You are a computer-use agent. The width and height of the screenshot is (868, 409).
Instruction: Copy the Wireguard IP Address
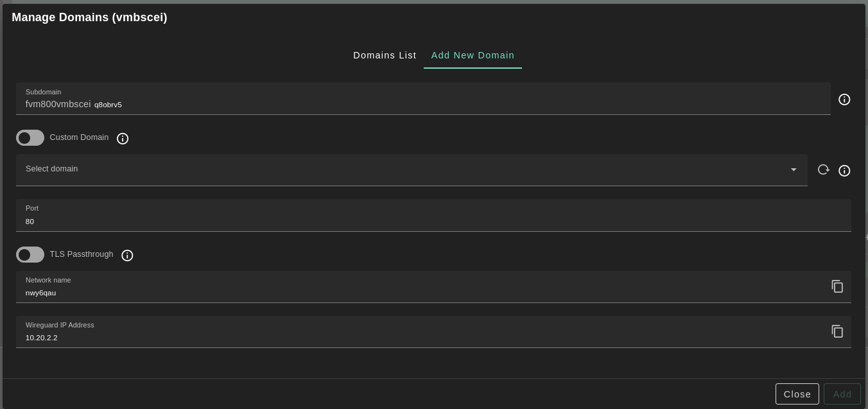click(837, 331)
